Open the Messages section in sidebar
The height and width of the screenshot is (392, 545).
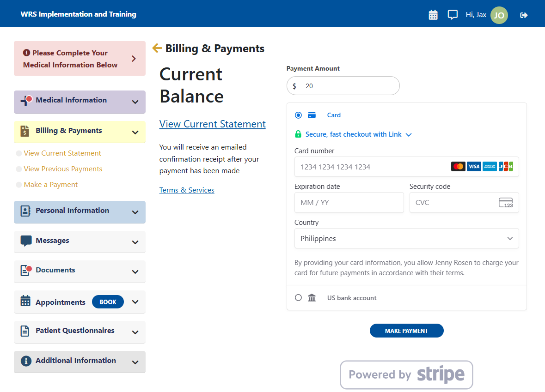80,241
